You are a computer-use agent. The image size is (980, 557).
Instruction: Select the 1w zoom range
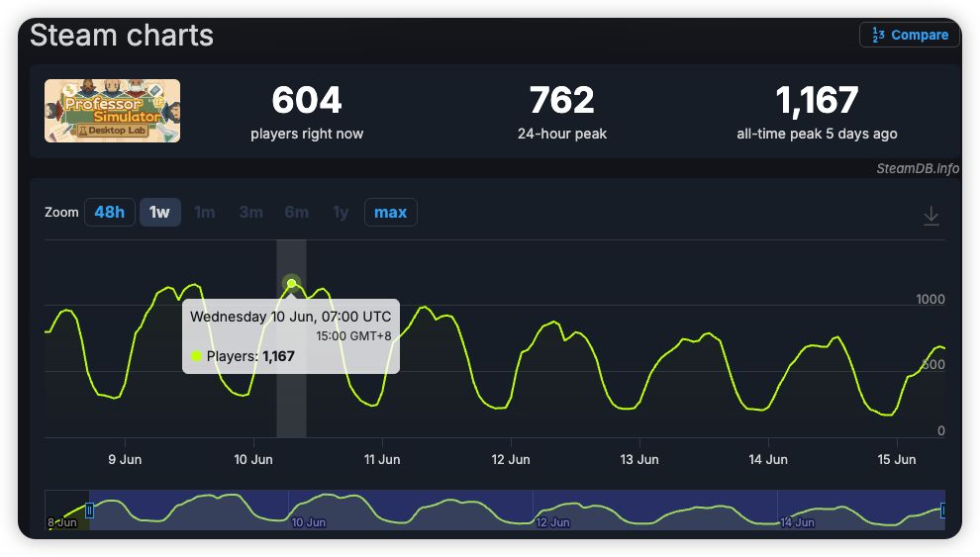(x=160, y=213)
